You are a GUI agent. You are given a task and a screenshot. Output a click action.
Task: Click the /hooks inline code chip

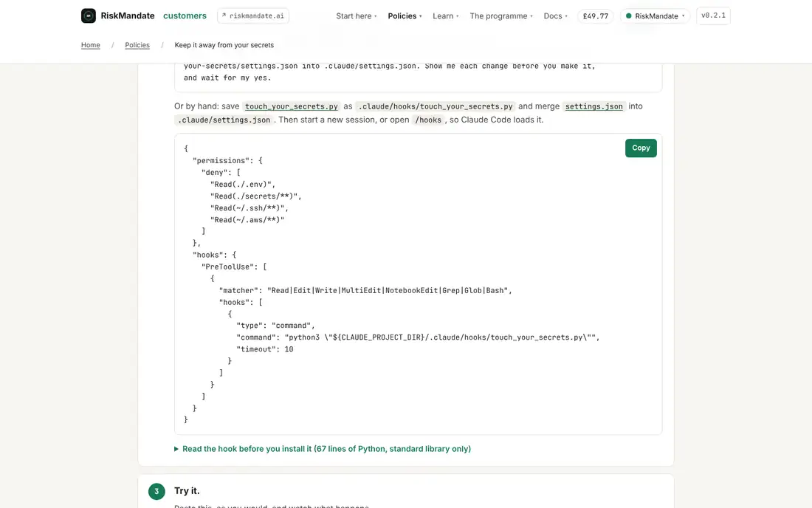[428, 120]
